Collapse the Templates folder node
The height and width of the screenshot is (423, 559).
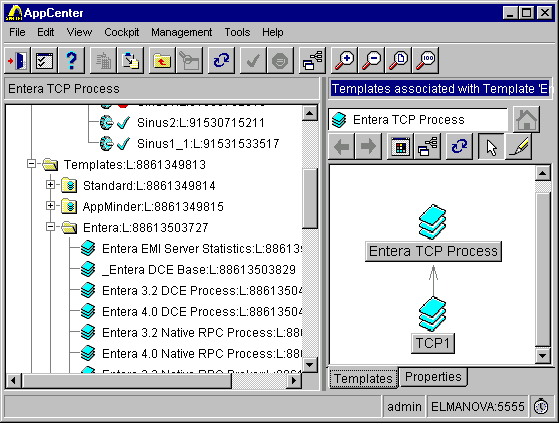pyautogui.click(x=31, y=164)
